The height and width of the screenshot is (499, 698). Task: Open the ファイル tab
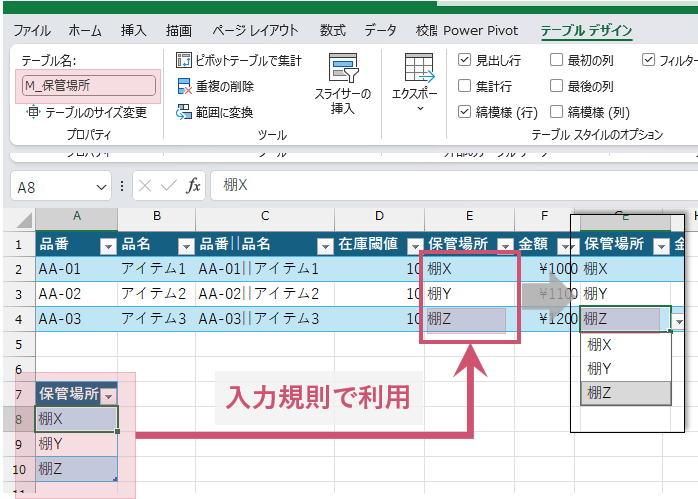tap(32, 30)
